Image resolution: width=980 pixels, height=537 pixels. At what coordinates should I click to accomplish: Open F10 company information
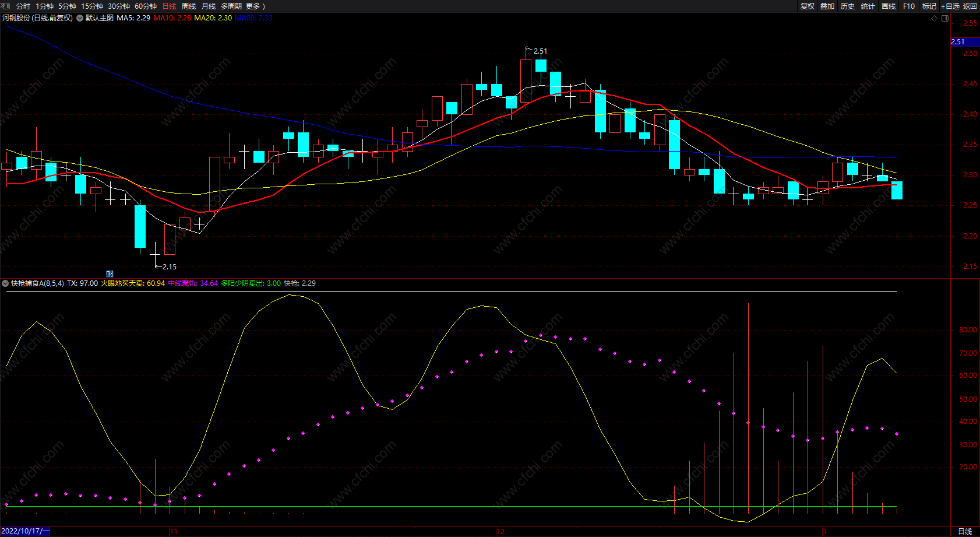click(x=909, y=6)
